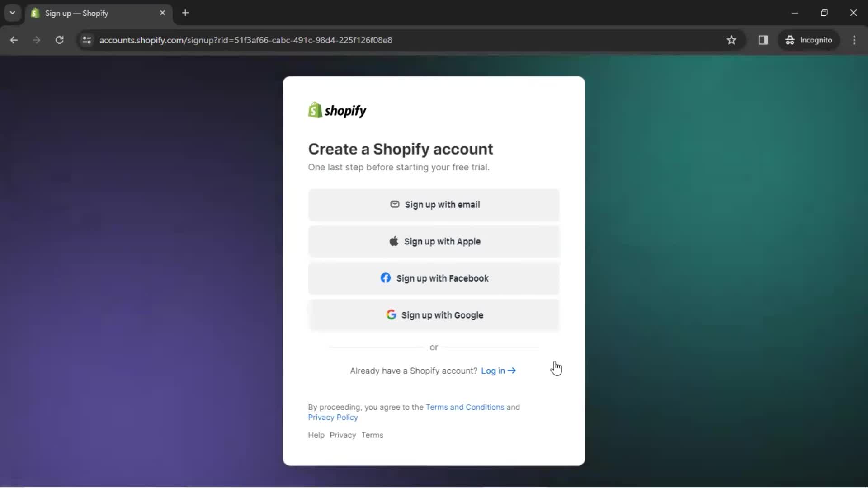The height and width of the screenshot is (488, 868).
Task: Click Sign up with Facebook button
Action: tap(434, 278)
